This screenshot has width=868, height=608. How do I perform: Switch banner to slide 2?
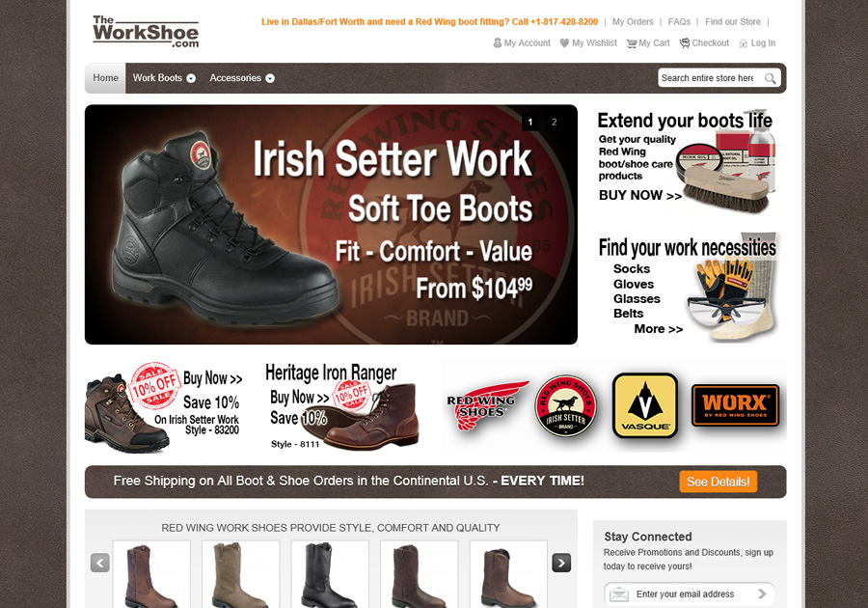555,122
